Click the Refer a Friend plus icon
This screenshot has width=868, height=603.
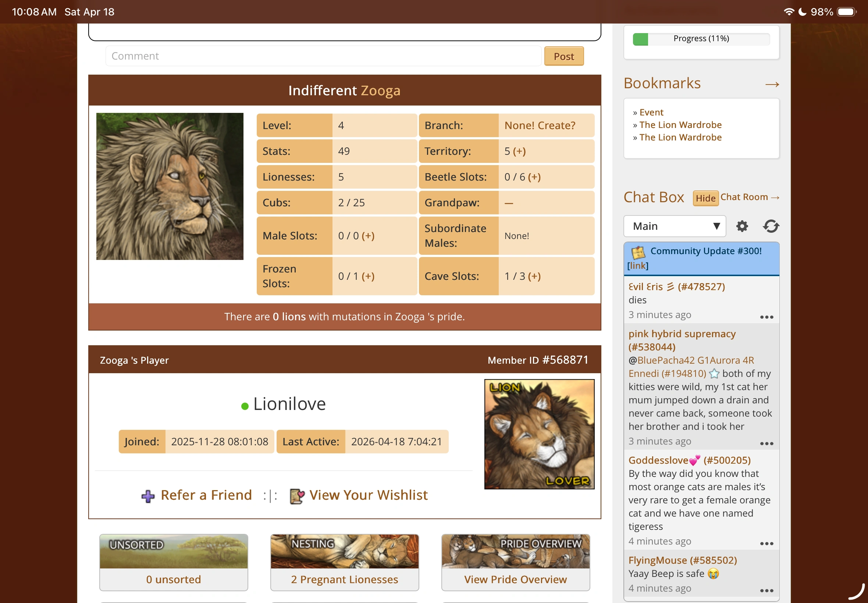[x=148, y=496]
